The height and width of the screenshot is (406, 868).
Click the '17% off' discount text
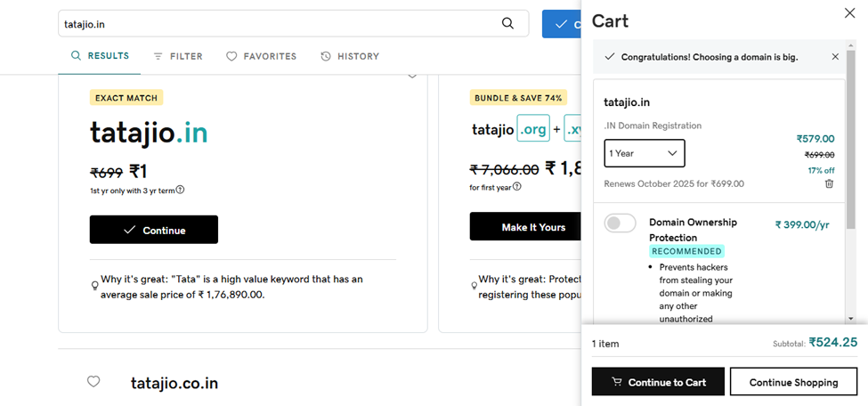click(821, 170)
